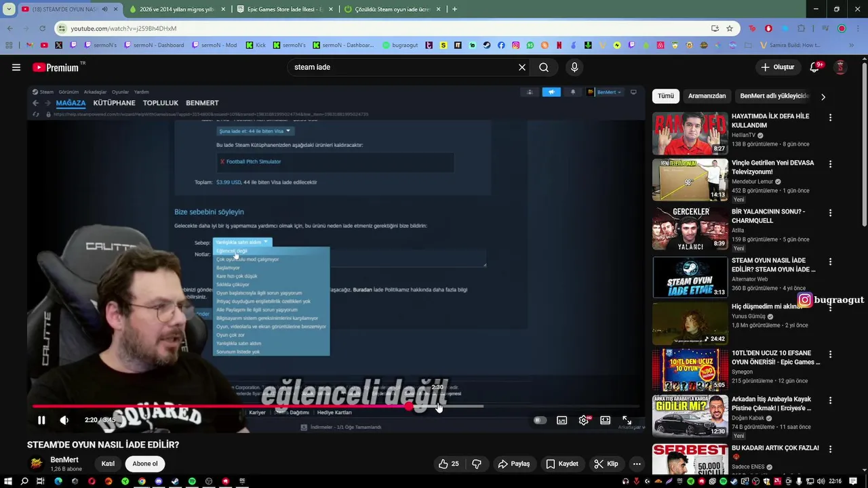The width and height of the screenshot is (868, 488).
Task: Switch to the '2026 ve 2014 yılları migros' tab
Action: (x=176, y=9)
